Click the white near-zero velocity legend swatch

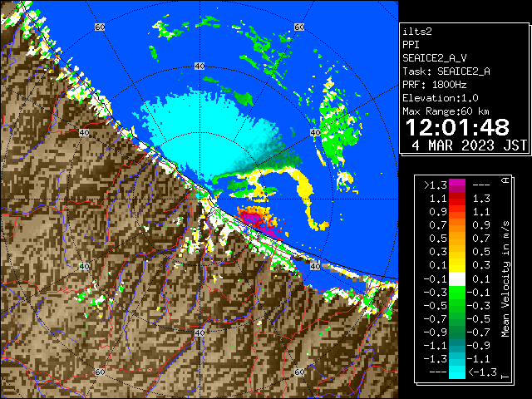(457, 279)
